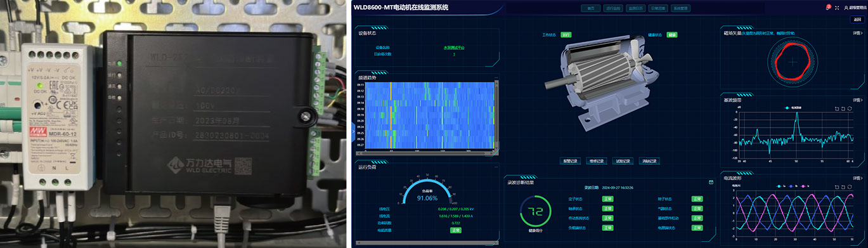Click the 返回 button

857,20
